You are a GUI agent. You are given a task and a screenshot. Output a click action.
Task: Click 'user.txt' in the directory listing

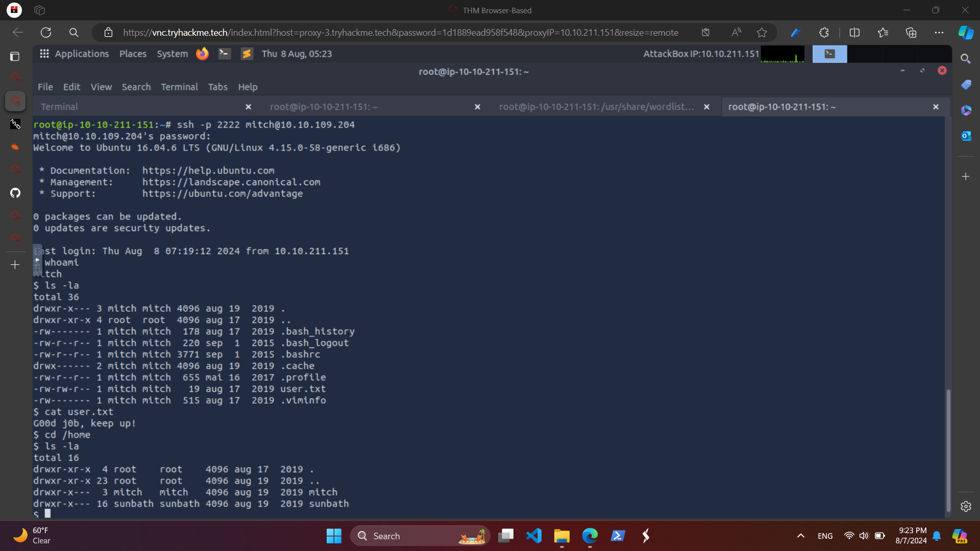(303, 389)
